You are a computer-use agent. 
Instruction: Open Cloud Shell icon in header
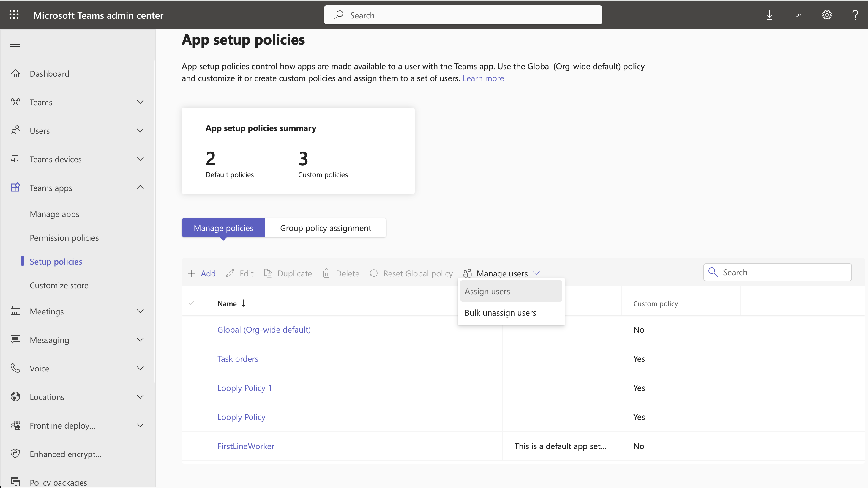798,15
